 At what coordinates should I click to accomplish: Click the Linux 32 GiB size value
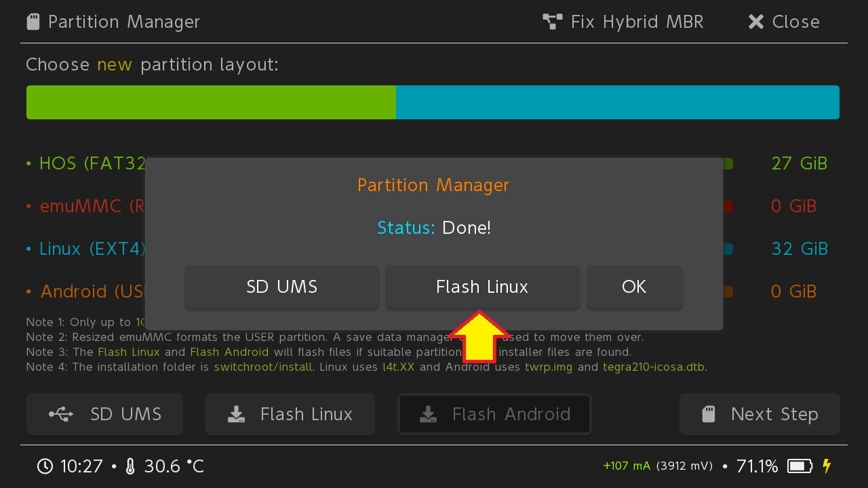click(800, 249)
